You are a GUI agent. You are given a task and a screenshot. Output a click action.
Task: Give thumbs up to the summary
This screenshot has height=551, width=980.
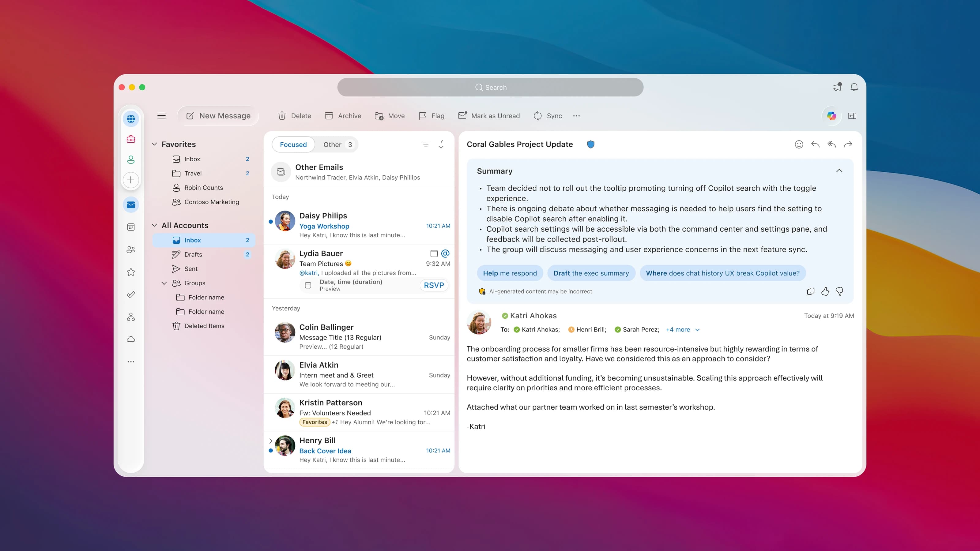(825, 291)
